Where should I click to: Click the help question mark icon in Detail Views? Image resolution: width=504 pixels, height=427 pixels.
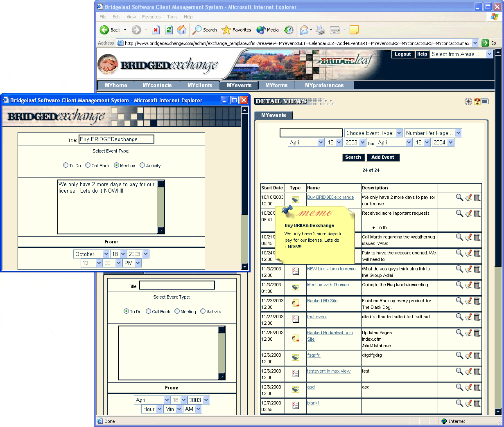pyautogui.click(x=477, y=101)
